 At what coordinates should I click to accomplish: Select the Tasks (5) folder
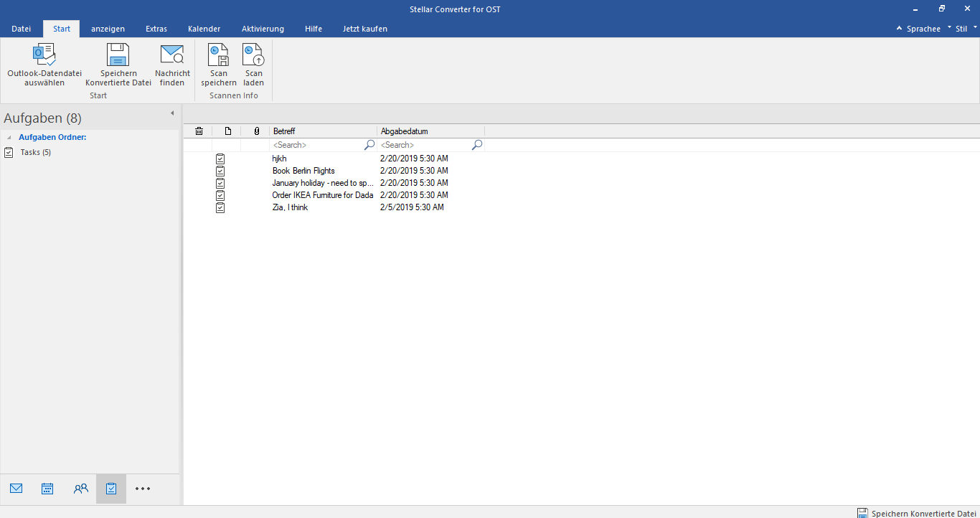pos(35,152)
